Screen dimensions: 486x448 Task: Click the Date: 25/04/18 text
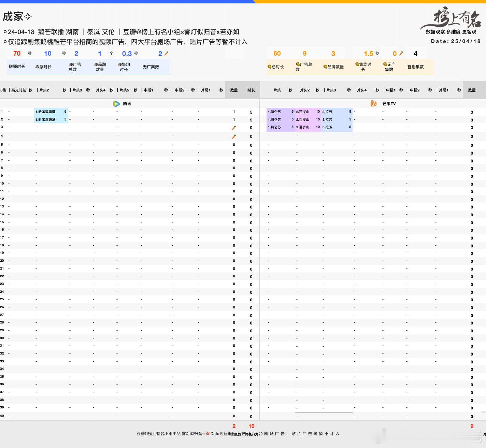pos(456,41)
